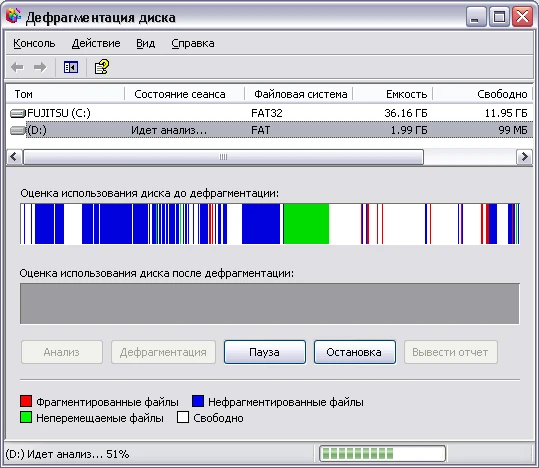Click the Свободно column header
539x468 pixels.
[x=483, y=94]
